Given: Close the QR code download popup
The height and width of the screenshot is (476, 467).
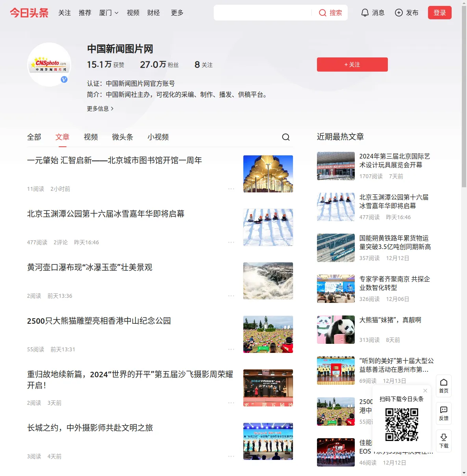Looking at the screenshot, I should coord(425,391).
